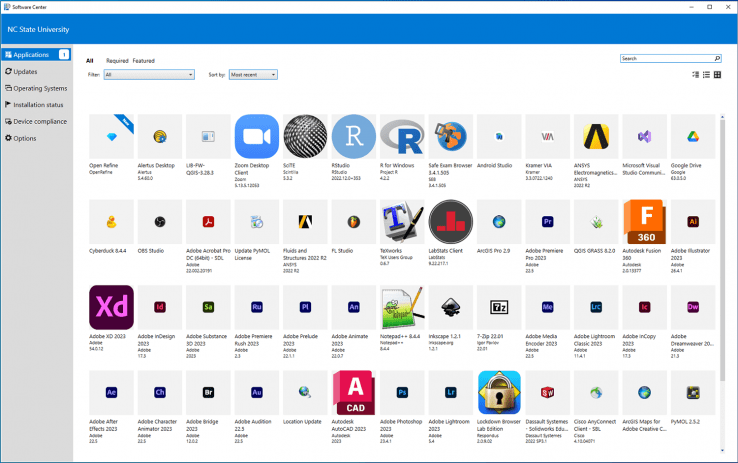Screen dimensions: 738x463
Task: Select the Adobe Photoshop 2023 icon
Action: coord(402,392)
